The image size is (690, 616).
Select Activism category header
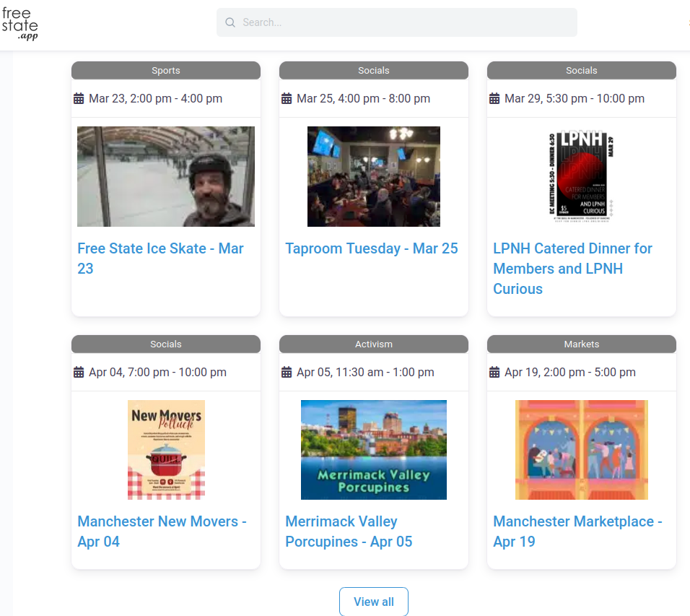pos(374,344)
